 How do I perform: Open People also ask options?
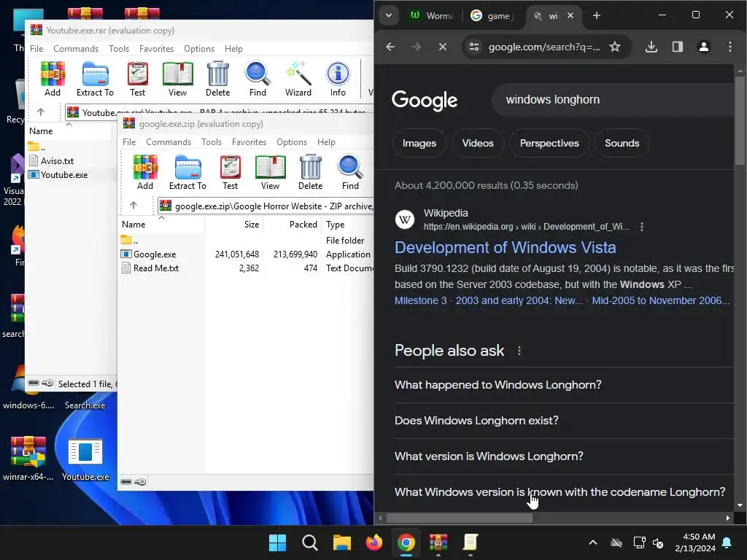pos(519,351)
